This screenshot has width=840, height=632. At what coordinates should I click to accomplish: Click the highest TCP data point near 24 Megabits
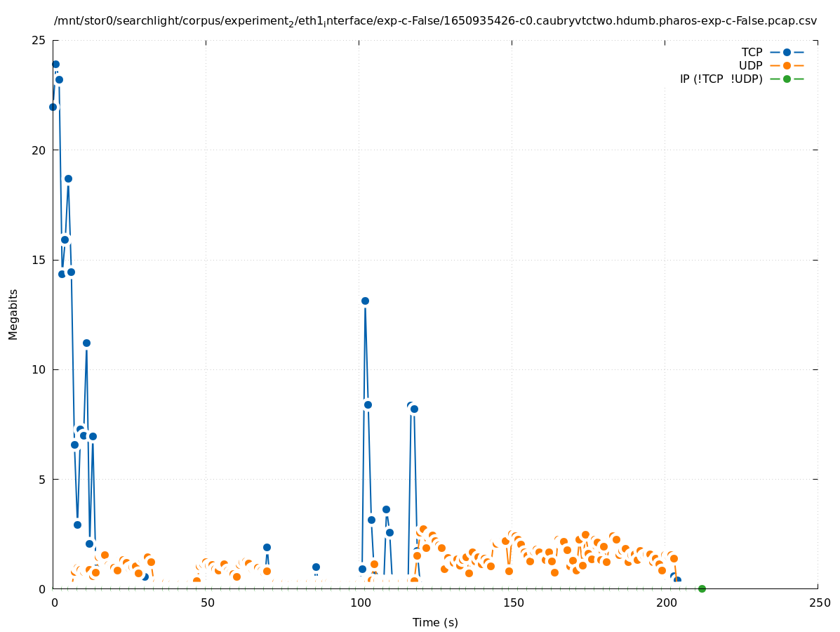[55, 64]
